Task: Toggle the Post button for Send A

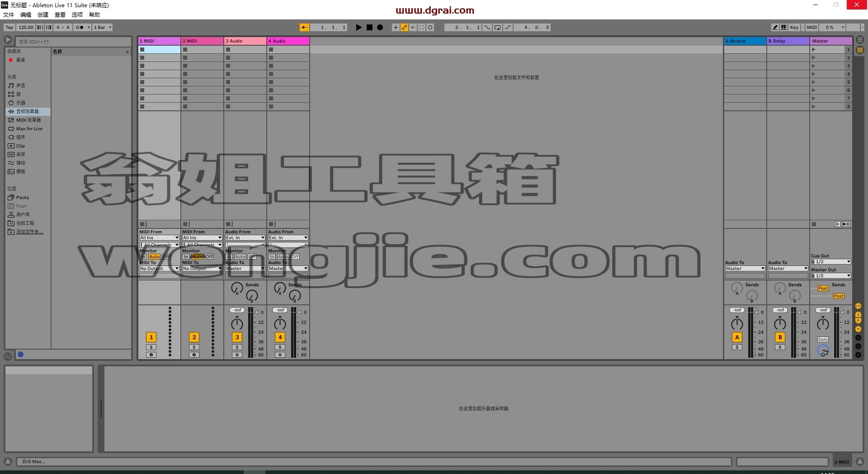Action: click(x=823, y=288)
